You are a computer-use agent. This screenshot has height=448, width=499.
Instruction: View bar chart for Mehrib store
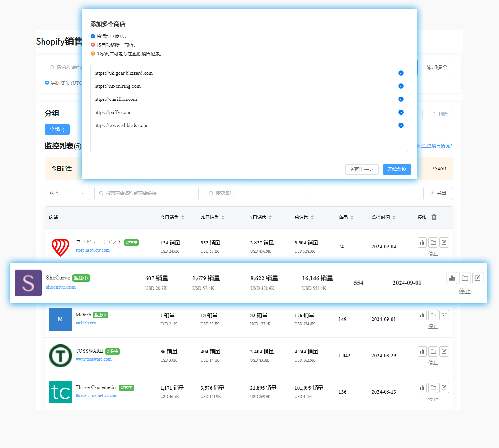pyautogui.click(x=422, y=315)
